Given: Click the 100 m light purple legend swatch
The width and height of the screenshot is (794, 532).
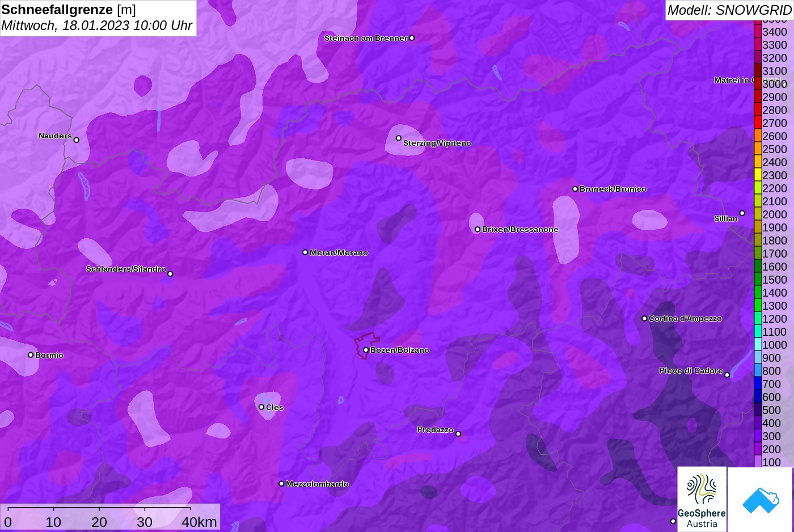Looking at the screenshot, I should point(758,462).
